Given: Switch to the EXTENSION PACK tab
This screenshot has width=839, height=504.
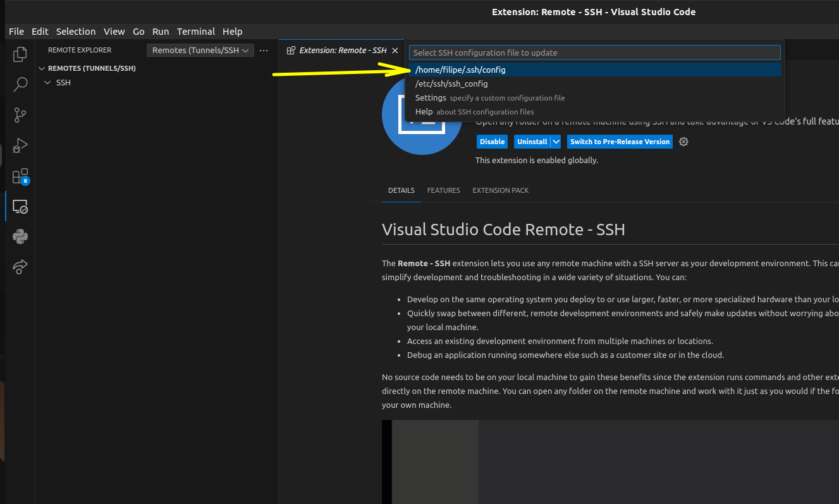Looking at the screenshot, I should click(x=501, y=190).
